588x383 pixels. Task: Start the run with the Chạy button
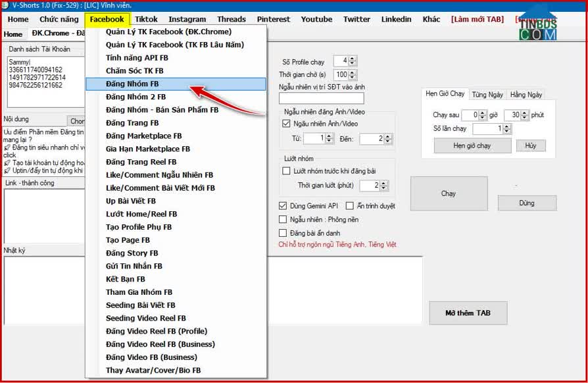(x=449, y=193)
